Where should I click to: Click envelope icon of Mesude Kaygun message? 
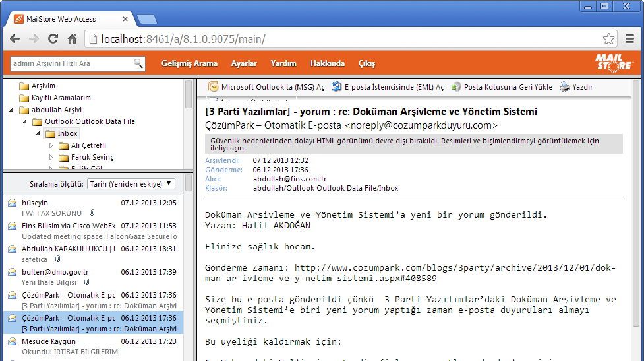[x=13, y=341]
